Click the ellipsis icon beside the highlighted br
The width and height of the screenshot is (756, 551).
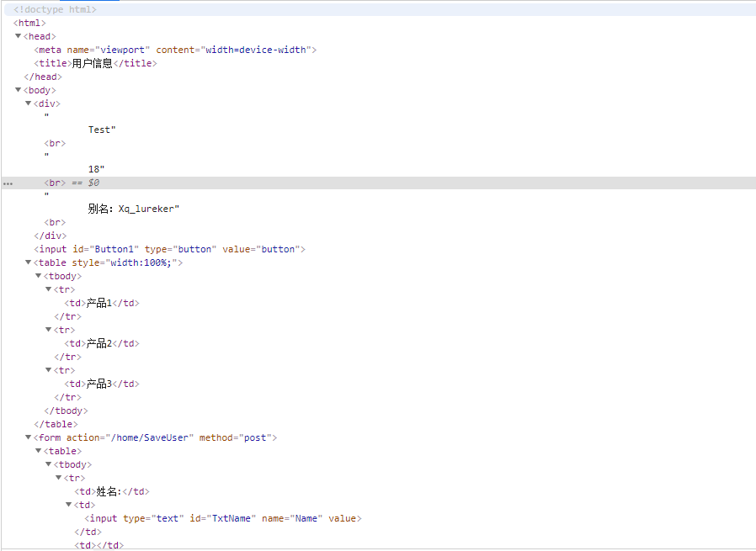point(8,183)
